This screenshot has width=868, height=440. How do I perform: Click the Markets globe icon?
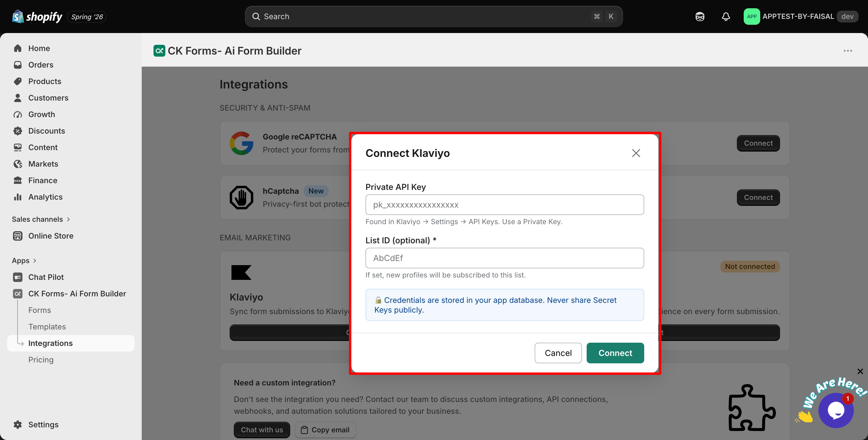point(18,164)
